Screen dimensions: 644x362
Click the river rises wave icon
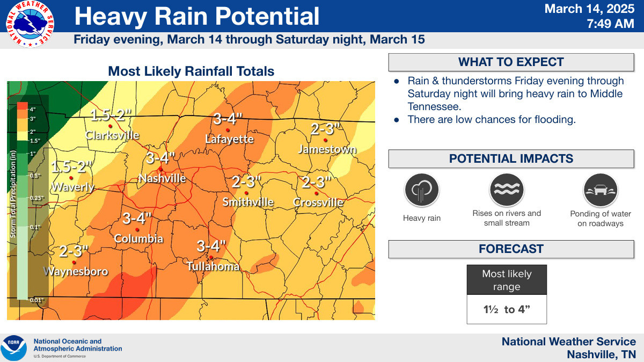(x=507, y=190)
